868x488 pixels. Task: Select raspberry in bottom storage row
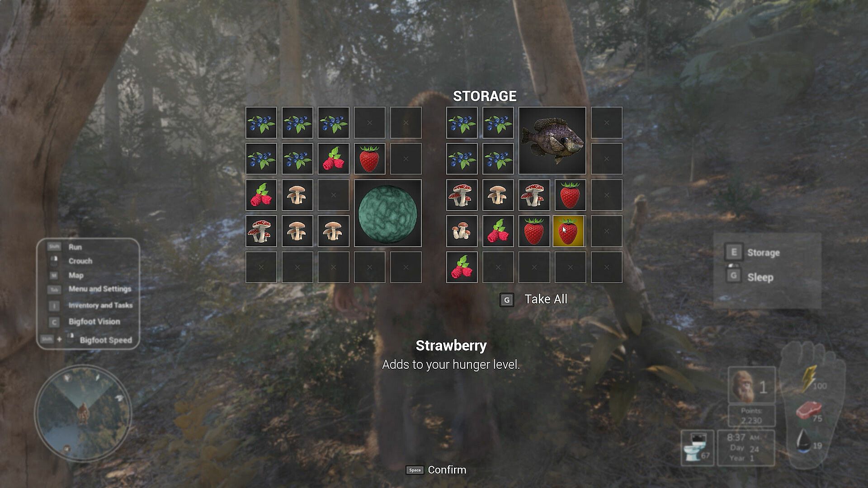[462, 267]
